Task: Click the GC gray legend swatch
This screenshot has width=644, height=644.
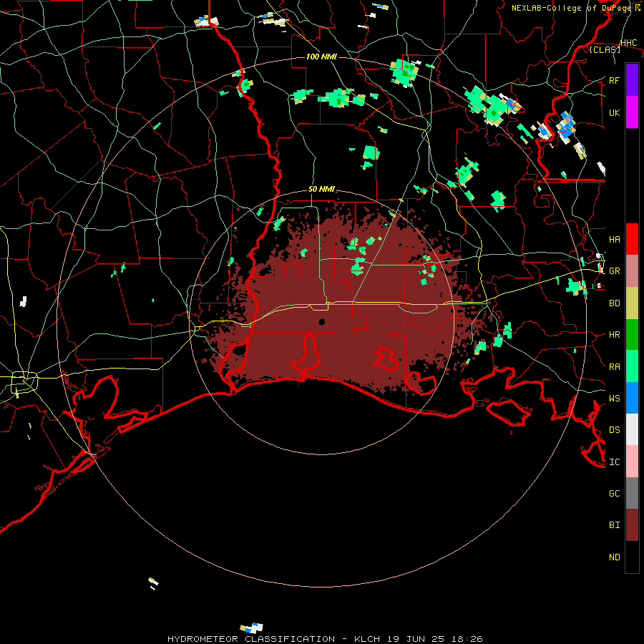Action: [x=632, y=493]
